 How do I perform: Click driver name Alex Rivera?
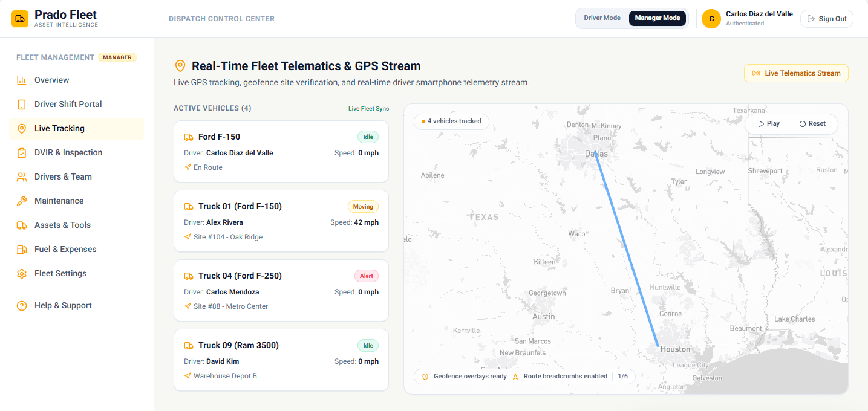224,222
